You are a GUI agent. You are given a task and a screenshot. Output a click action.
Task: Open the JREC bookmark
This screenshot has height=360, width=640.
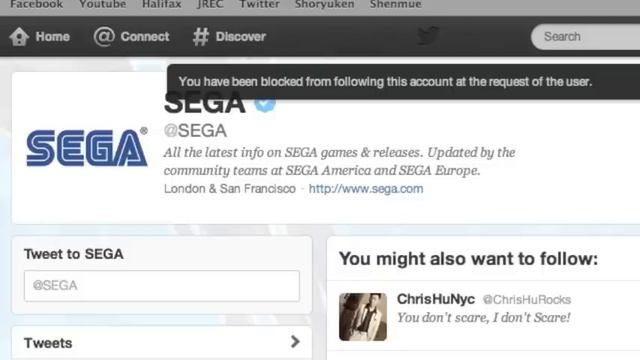pyautogui.click(x=210, y=4)
